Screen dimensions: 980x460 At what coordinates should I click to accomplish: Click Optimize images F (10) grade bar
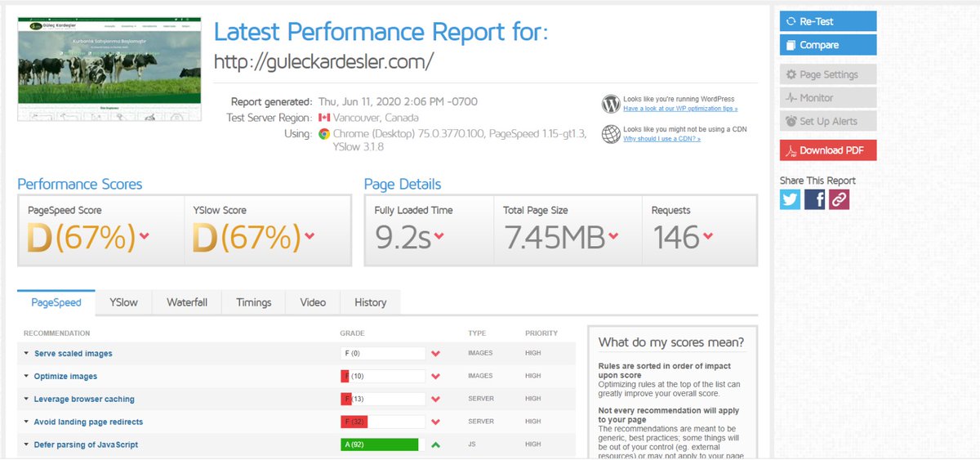383,377
